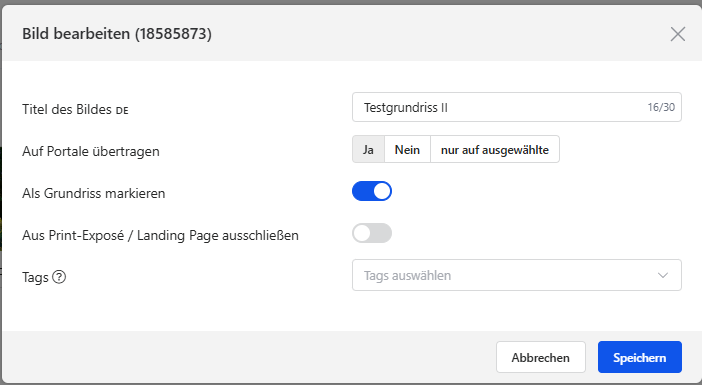
Task: Click the Als Grundriss markieren label
Action: click(94, 193)
